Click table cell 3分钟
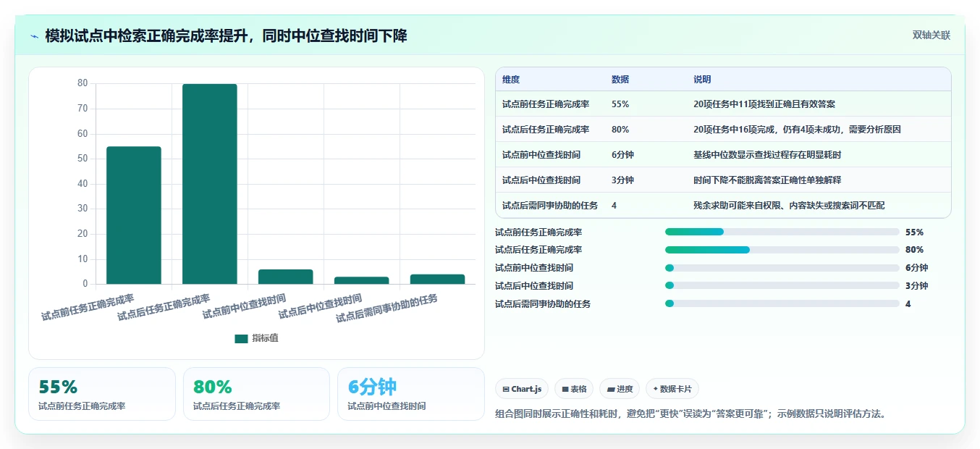 point(622,180)
